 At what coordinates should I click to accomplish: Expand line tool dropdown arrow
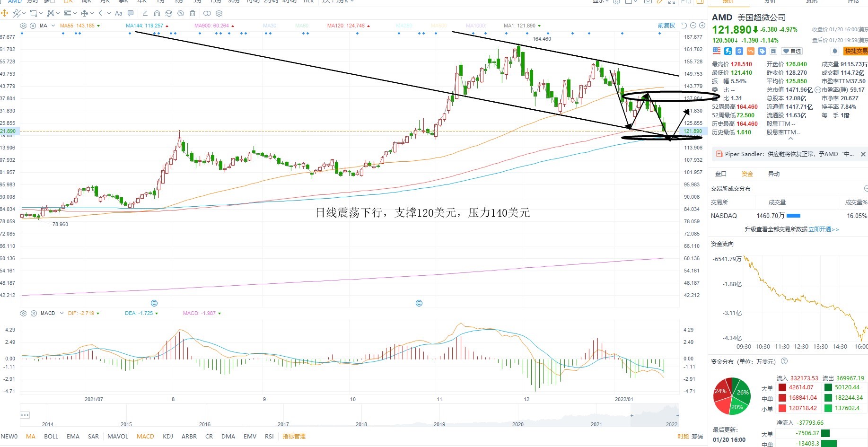tap(24, 13)
